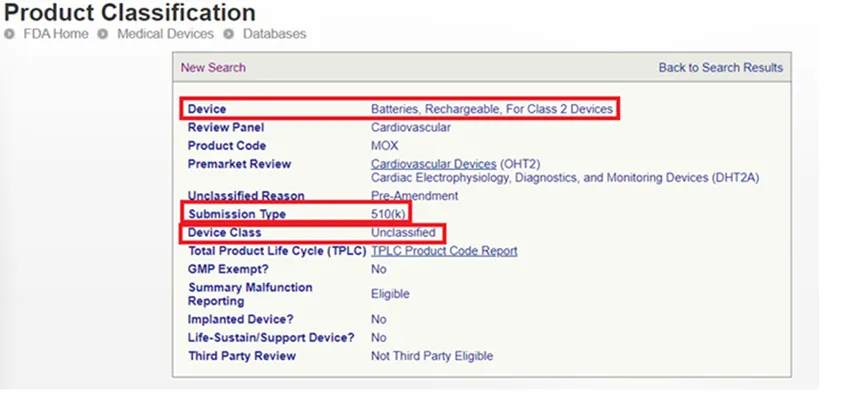Select the MOX product code value
Viewport: 865px width, 403px height.
385,146
